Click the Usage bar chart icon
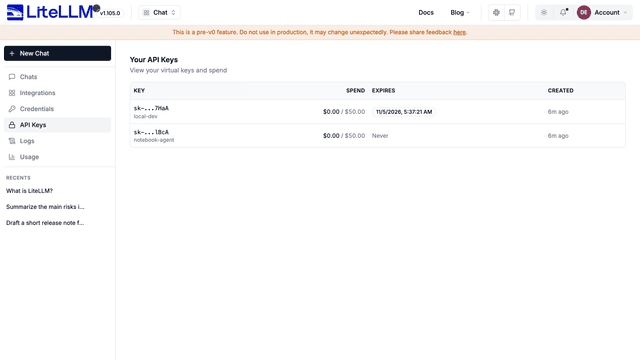The height and width of the screenshot is (360, 640). click(12, 157)
